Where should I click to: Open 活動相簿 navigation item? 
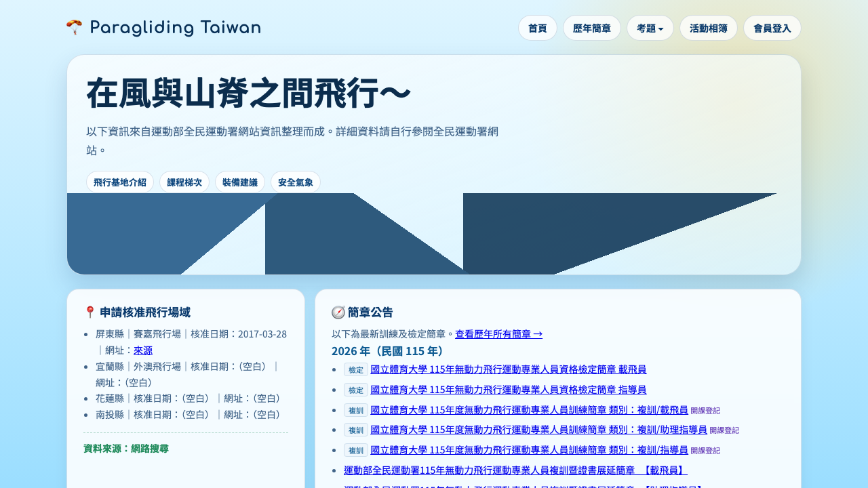pos(709,28)
